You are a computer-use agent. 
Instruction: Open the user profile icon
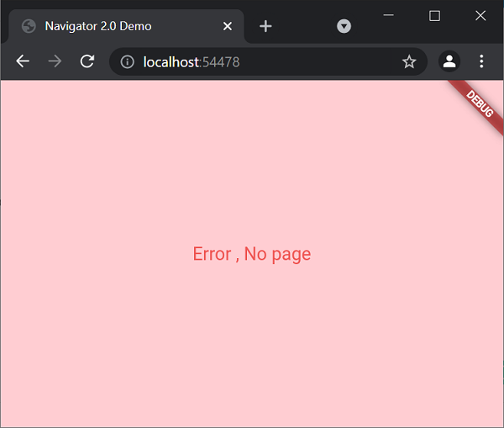[x=449, y=61]
